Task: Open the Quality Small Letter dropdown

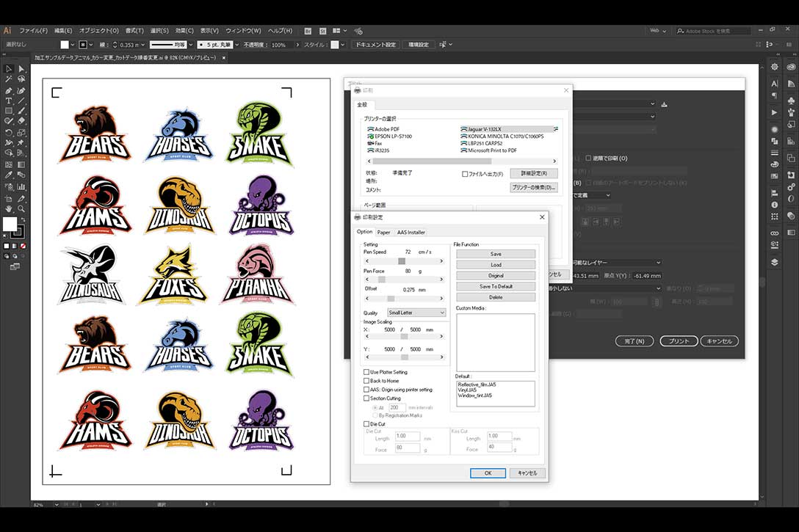Action: (416, 313)
